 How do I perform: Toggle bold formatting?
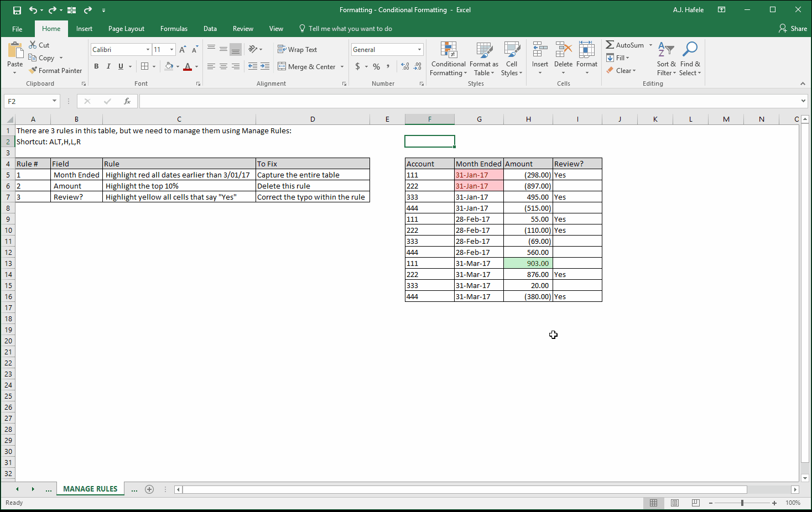[96, 66]
